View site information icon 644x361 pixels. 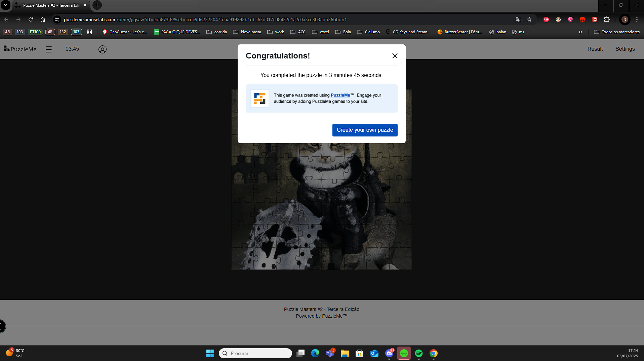click(x=57, y=19)
